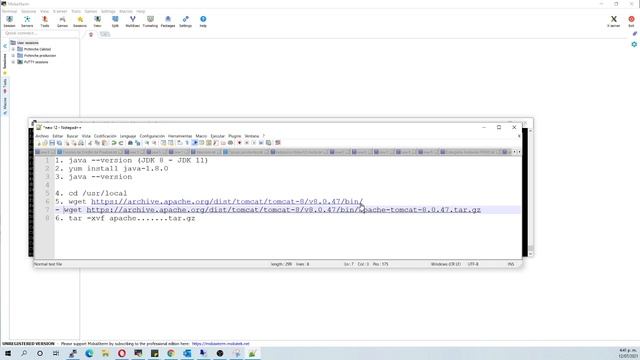640x360 pixels.
Task: Select the PuTTY sessions tree item
Action: click(x=33, y=62)
